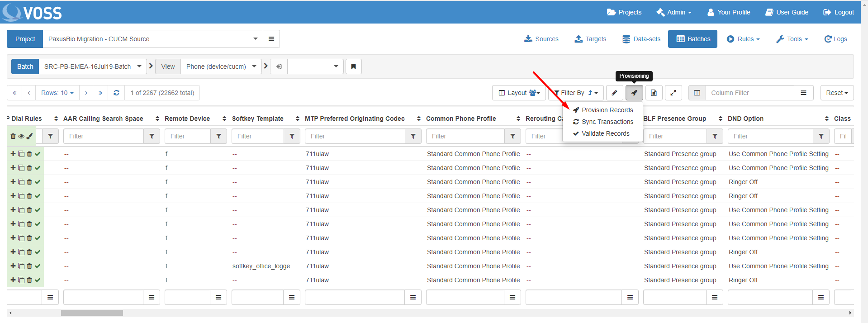Toggle the eye icon in the header row
868x323 pixels.
point(21,136)
